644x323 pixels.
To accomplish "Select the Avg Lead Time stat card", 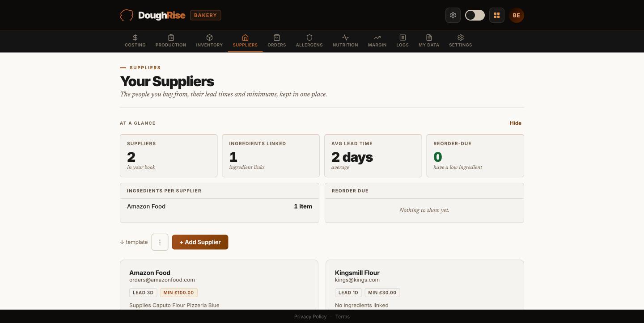I will pyautogui.click(x=373, y=155).
